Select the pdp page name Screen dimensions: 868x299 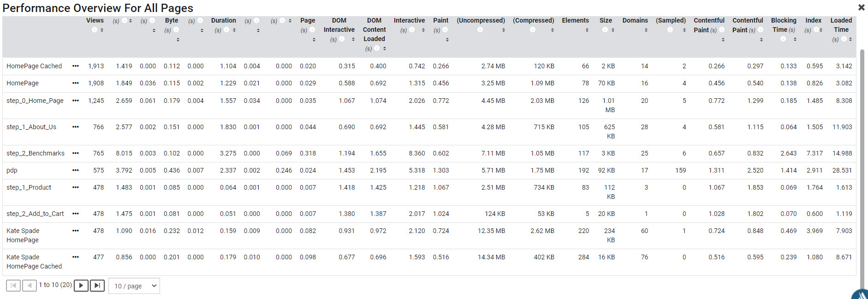click(12, 170)
